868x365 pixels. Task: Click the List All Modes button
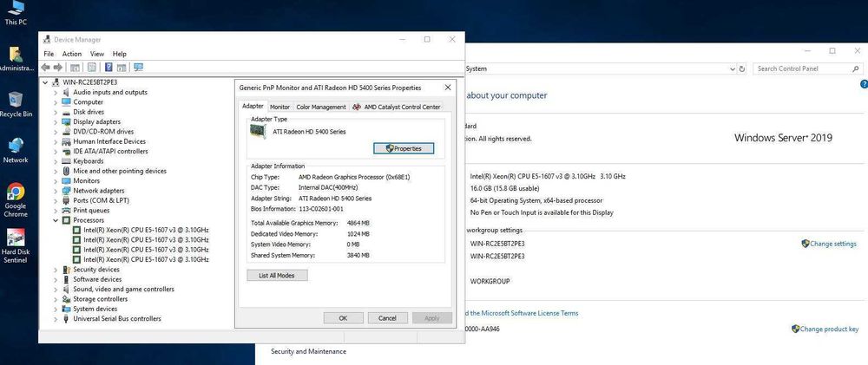pyautogui.click(x=277, y=276)
